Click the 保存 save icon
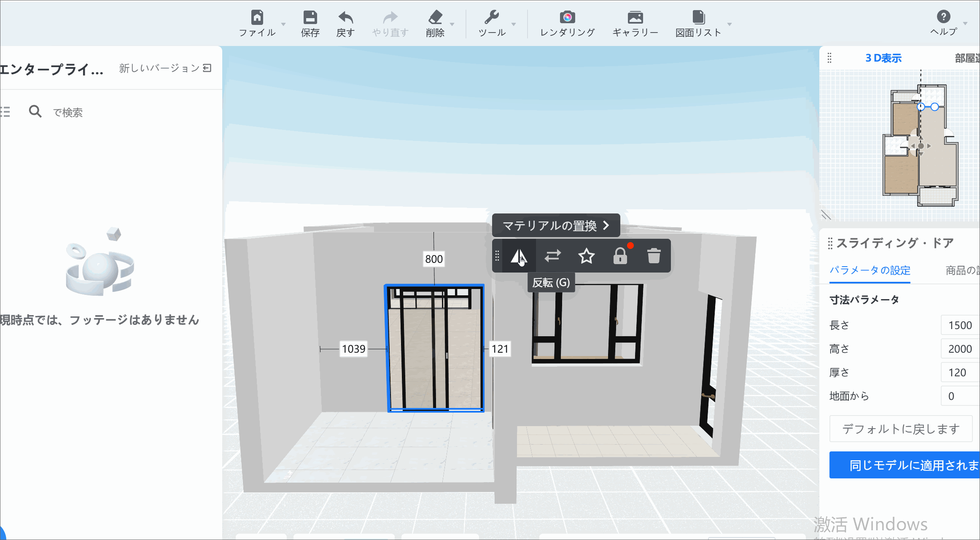The width and height of the screenshot is (980, 540). click(310, 18)
